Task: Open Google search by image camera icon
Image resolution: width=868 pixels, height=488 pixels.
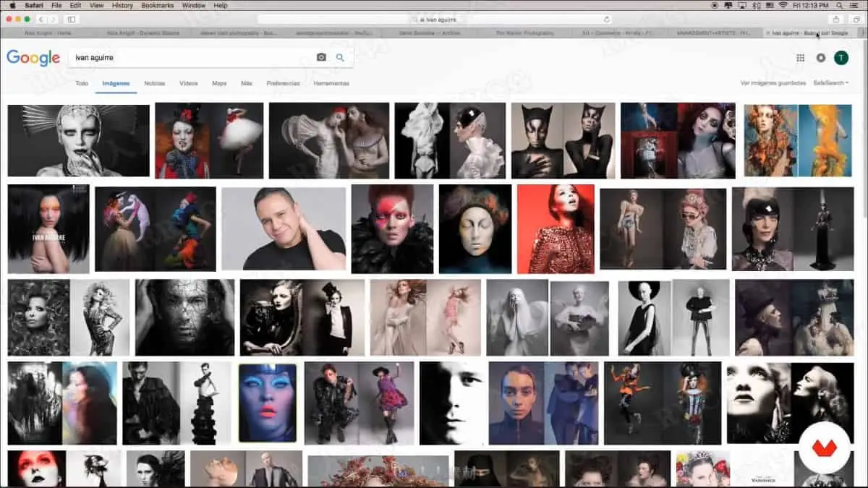Action: [x=321, y=57]
